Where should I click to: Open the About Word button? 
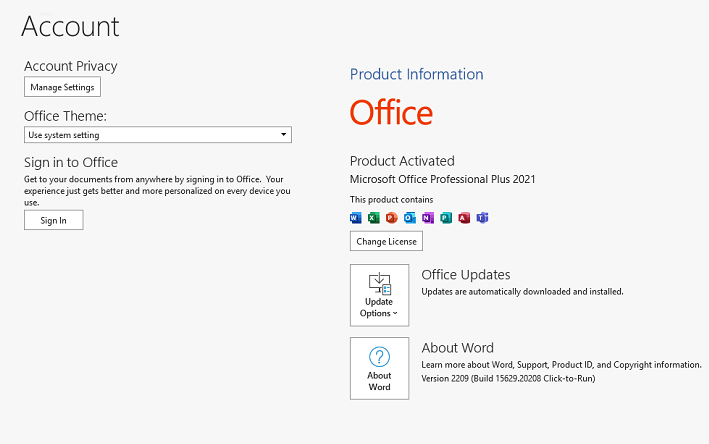(379, 368)
